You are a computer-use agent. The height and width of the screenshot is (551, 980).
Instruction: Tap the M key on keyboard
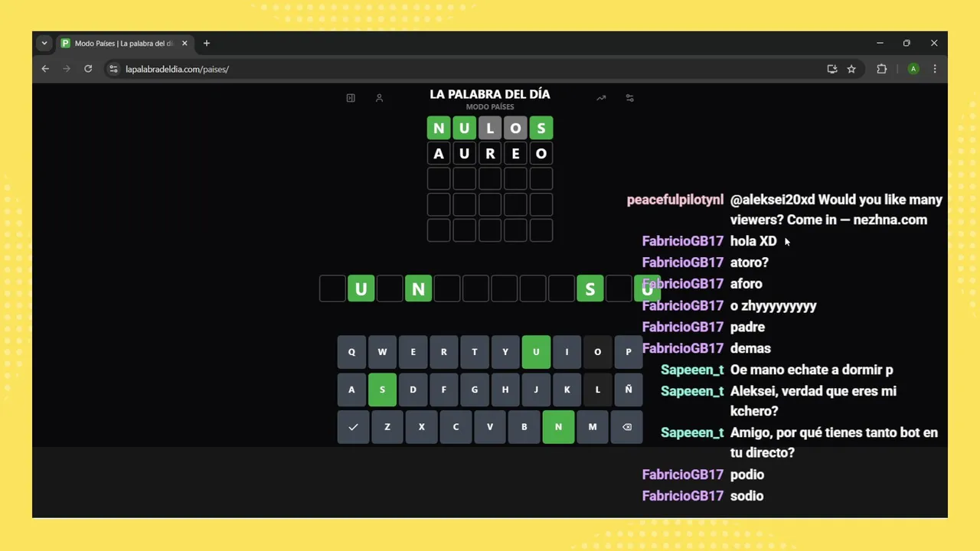(x=593, y=427)
